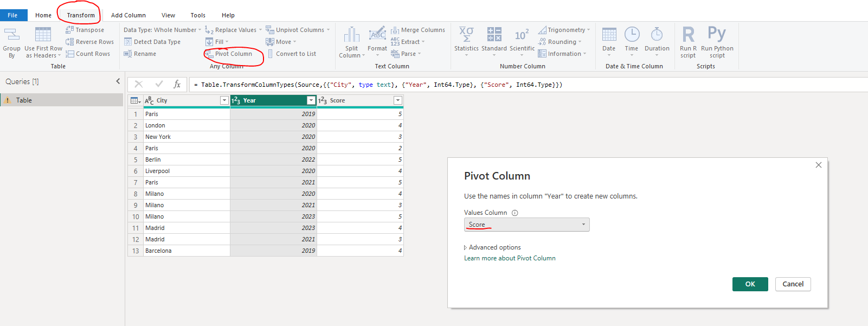This screenshot has width=868, height=326.
Task: Switch to the Help tab
Action: pos(228,15)
